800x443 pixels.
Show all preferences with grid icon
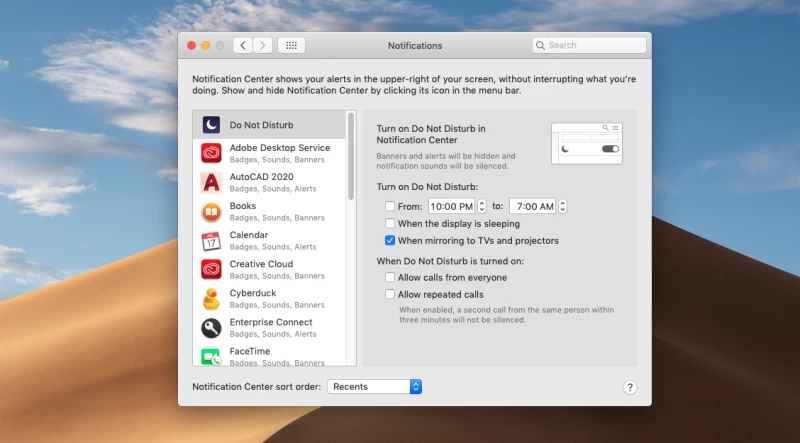[x=291, y=45]
